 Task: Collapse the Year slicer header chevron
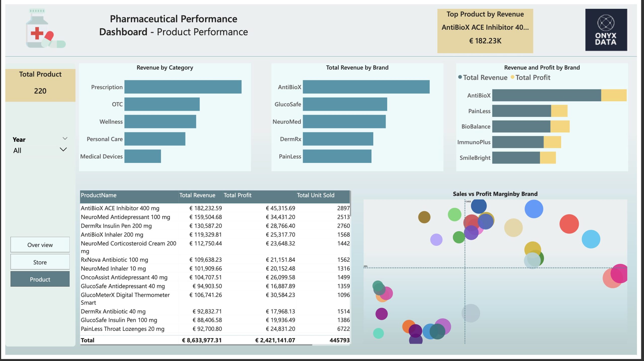65,139
